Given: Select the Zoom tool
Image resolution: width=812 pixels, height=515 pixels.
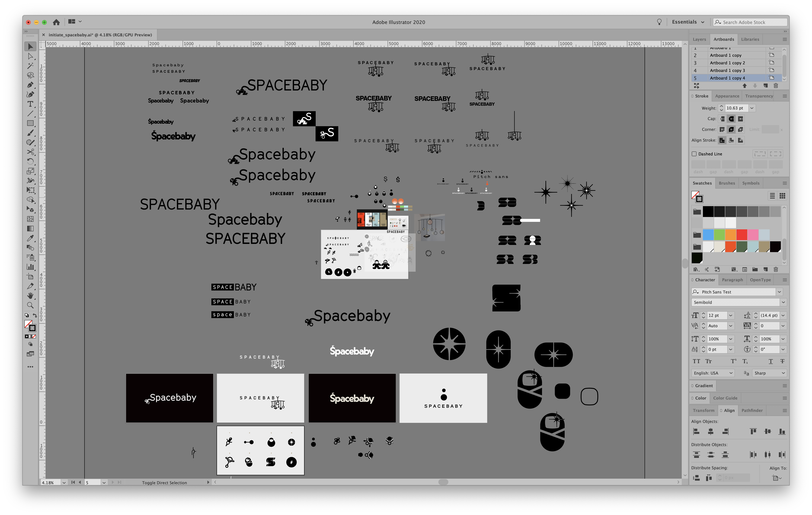Looking at the screenshot, I should [x=30, y=305].
